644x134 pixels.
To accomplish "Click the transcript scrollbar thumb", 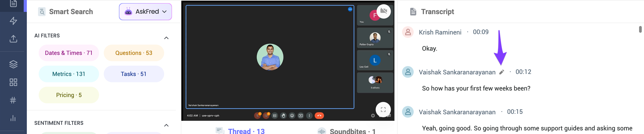I will pyautogui.click(x=640, y=29).
